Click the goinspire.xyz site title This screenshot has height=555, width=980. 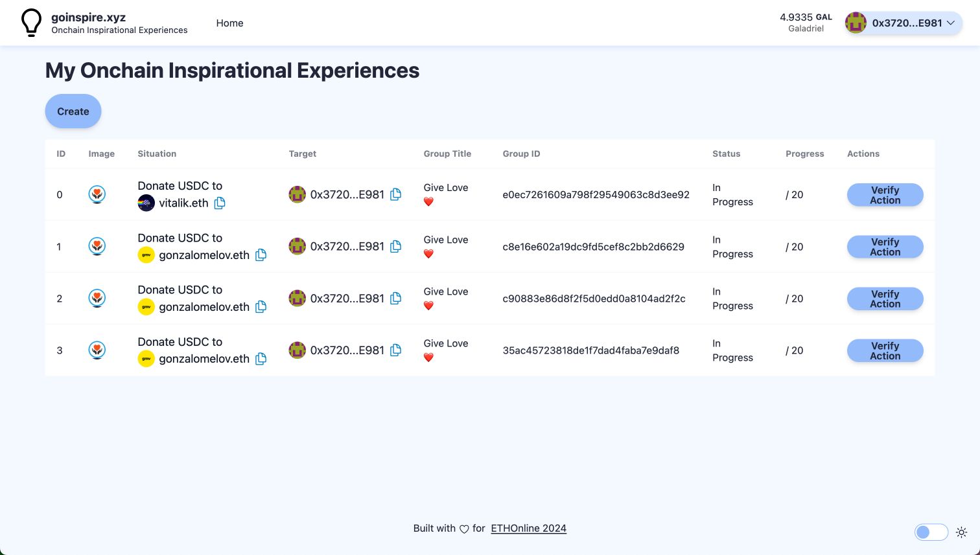(x=88, y=17)
